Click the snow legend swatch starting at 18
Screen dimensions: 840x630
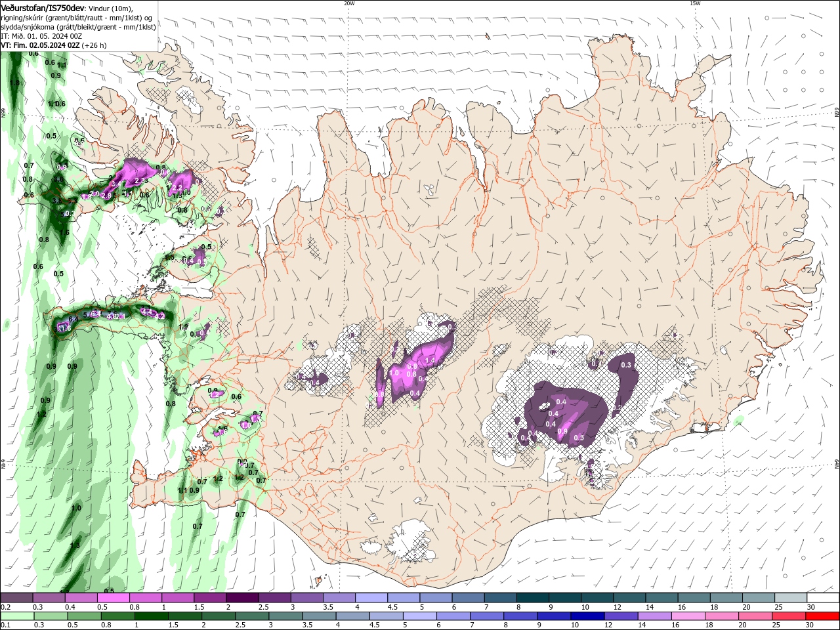(725, 598)
